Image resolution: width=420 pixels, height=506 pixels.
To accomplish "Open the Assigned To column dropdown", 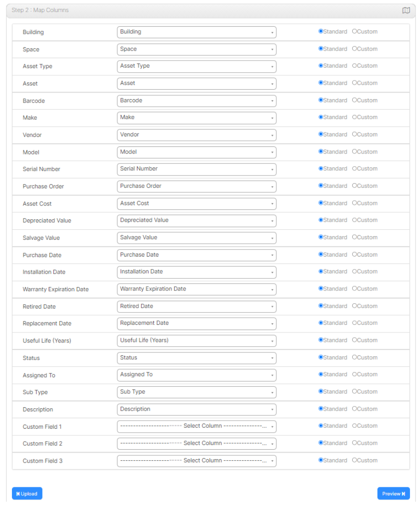I will (x=197, y=375).
